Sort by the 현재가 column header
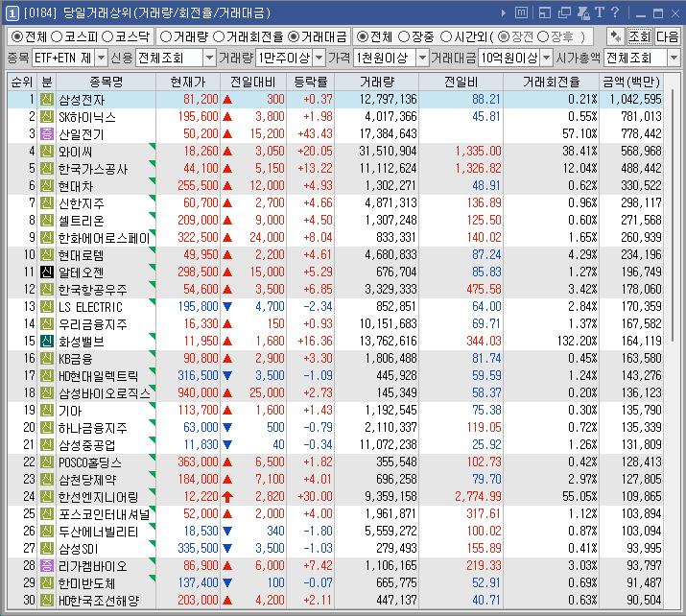 click(x=188, y=82)
